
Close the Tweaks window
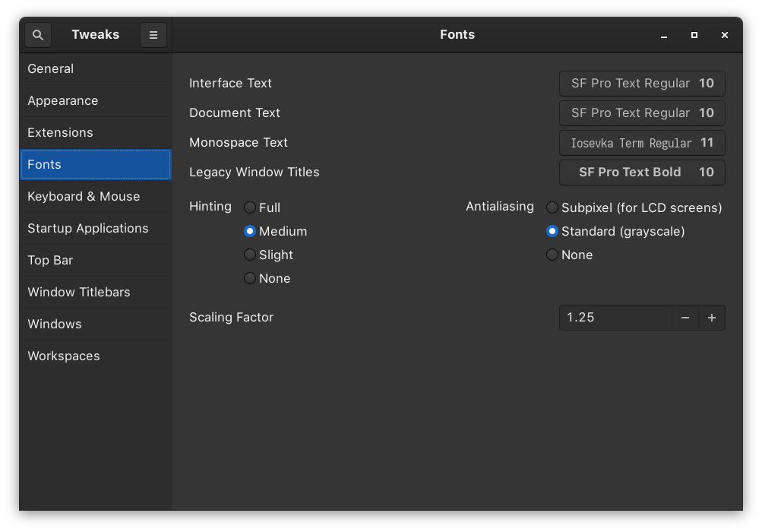(725, 35)
